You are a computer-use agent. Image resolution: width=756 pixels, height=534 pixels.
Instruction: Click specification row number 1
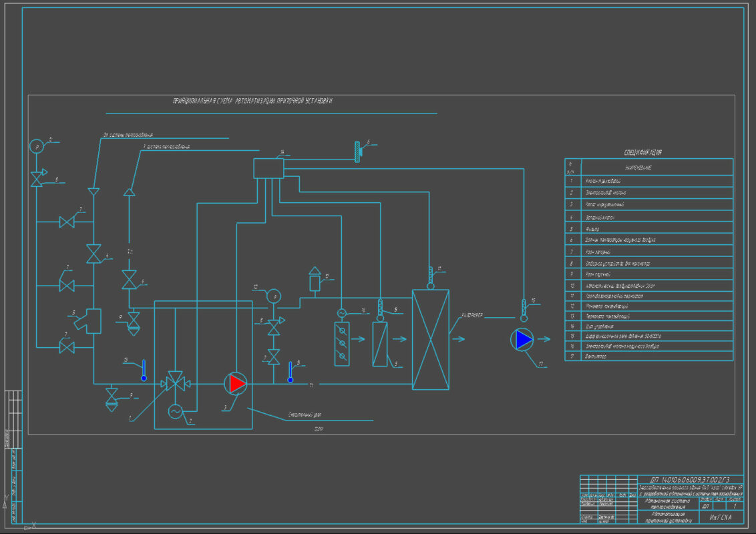pos(649,181)
